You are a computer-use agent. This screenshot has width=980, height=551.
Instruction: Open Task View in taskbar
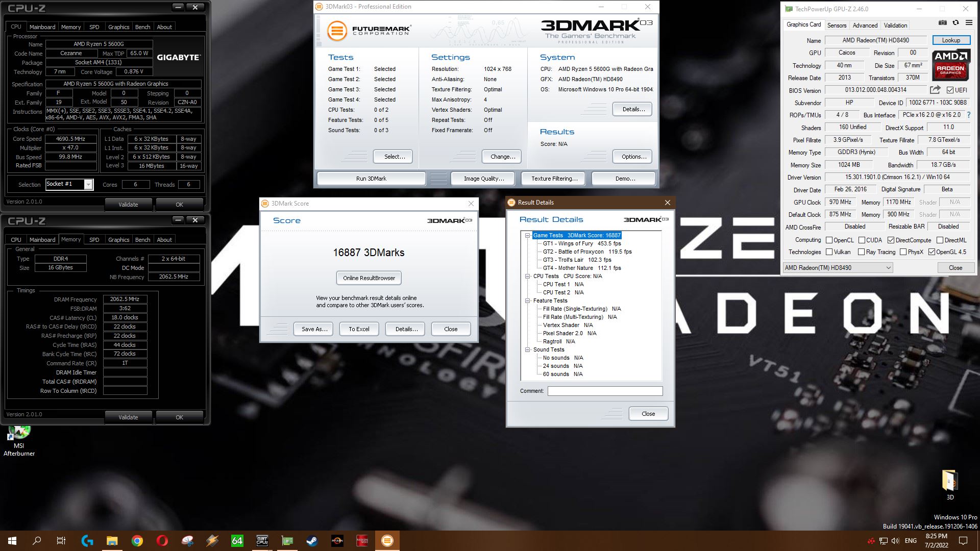coord(61,541)
